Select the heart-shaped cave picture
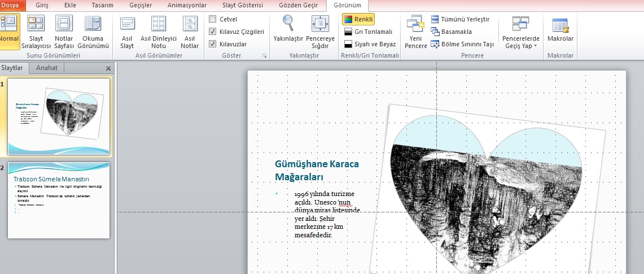The width and height of the screenshot is (644, 274). (487, 193)
